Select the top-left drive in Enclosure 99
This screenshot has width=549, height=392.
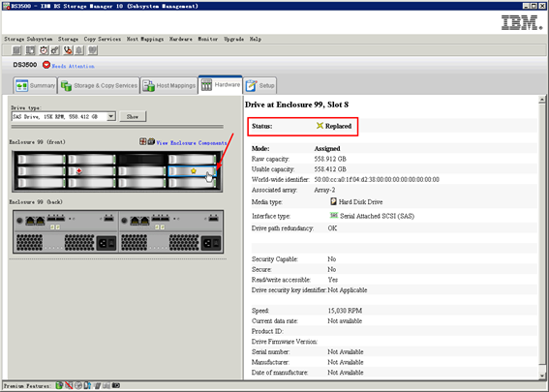(x=42, y=160)
